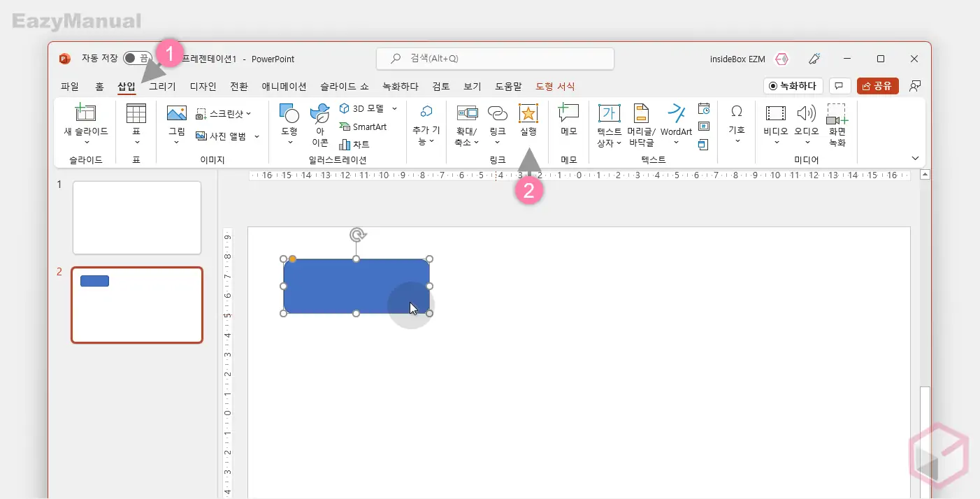Click the Share (공유) button
Screen dimensions: 980x499
[877, 86]
